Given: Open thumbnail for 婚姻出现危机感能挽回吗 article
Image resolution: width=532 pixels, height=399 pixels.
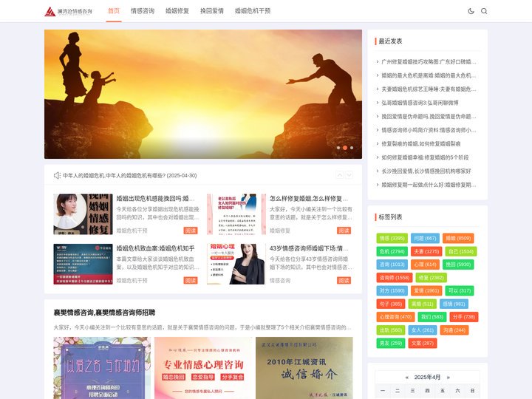Looking at the screenshot, I should (x=83, y=214).
